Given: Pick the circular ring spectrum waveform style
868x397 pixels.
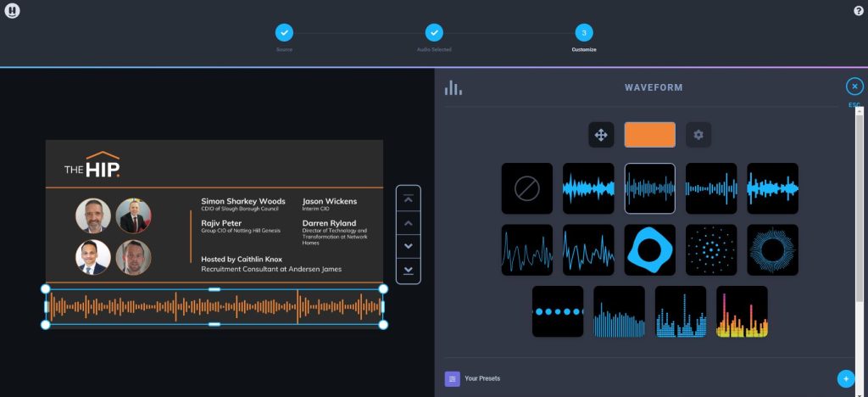Looking at the screenshot, I should (772, 249).
